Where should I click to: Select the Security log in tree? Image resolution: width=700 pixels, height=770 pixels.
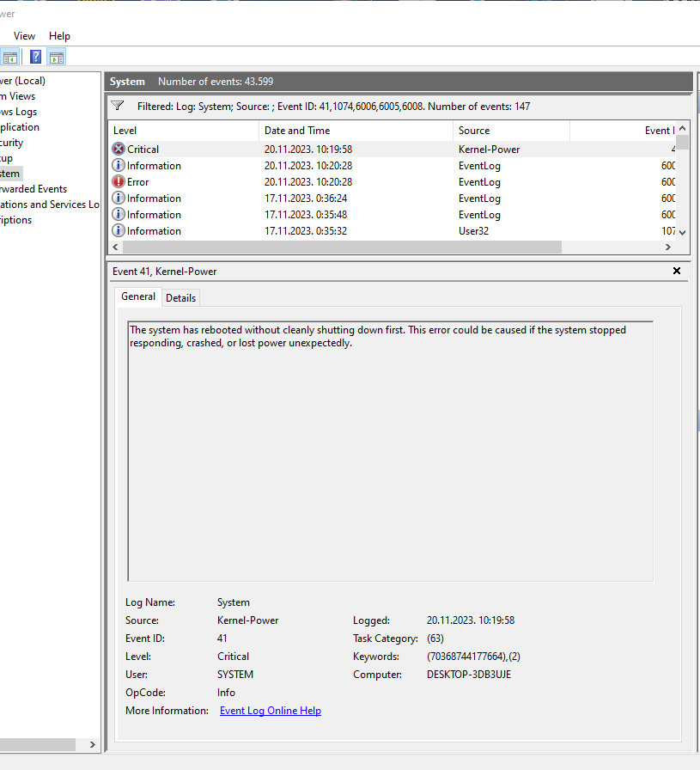coord(12,143)
